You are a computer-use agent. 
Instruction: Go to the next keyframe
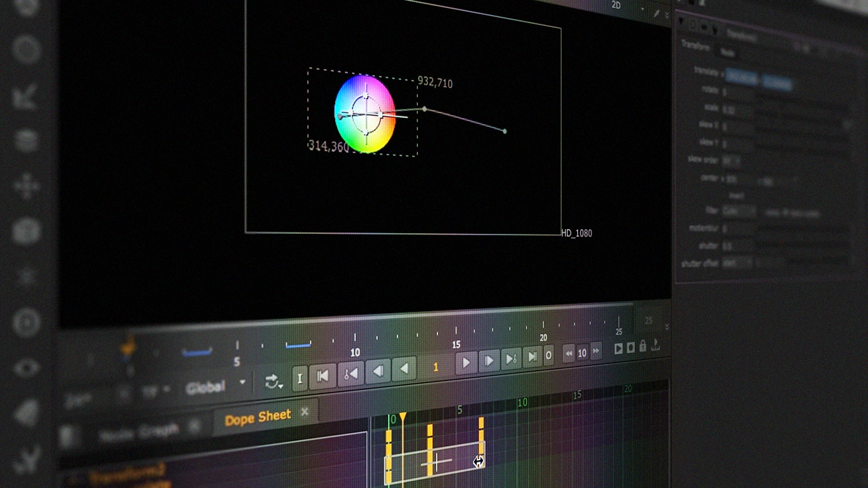pyautogui.click(x=511, y=359)
